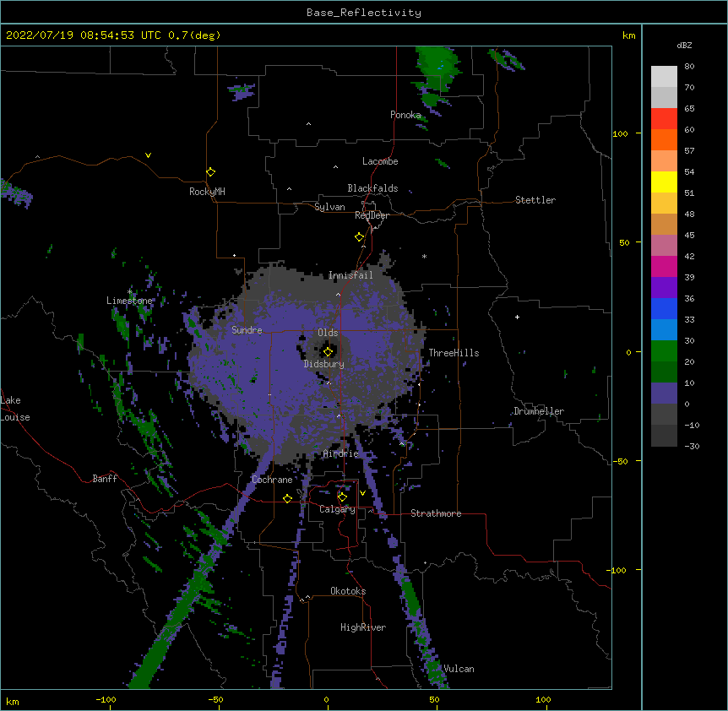Click the yellow V marker east of Calgary
The width and height of the screenshot is (728, 711).
(x=362, y=493)
